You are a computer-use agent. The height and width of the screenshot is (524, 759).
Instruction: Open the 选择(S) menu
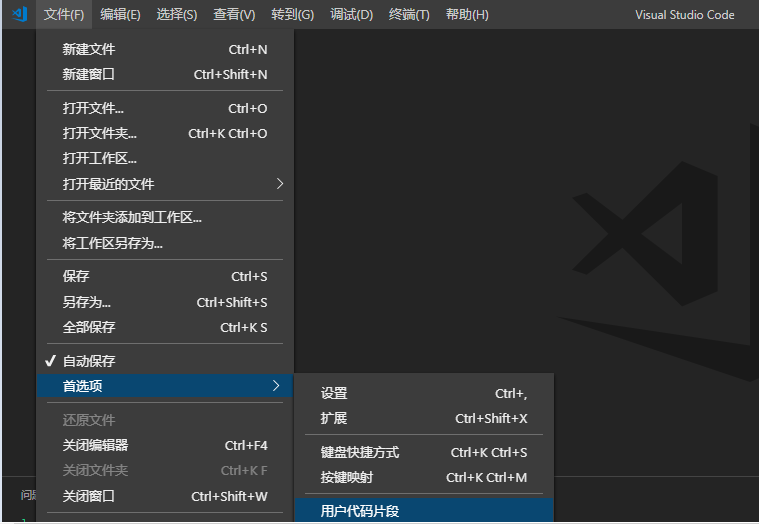(177, 15)
